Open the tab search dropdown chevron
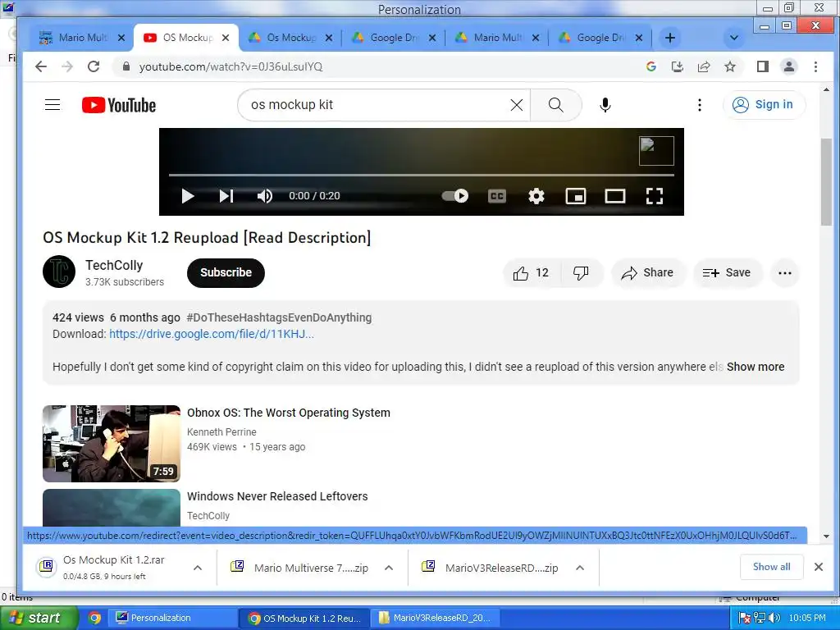Image resolution: width=840 pixels, height=630 pixels. 734,38
